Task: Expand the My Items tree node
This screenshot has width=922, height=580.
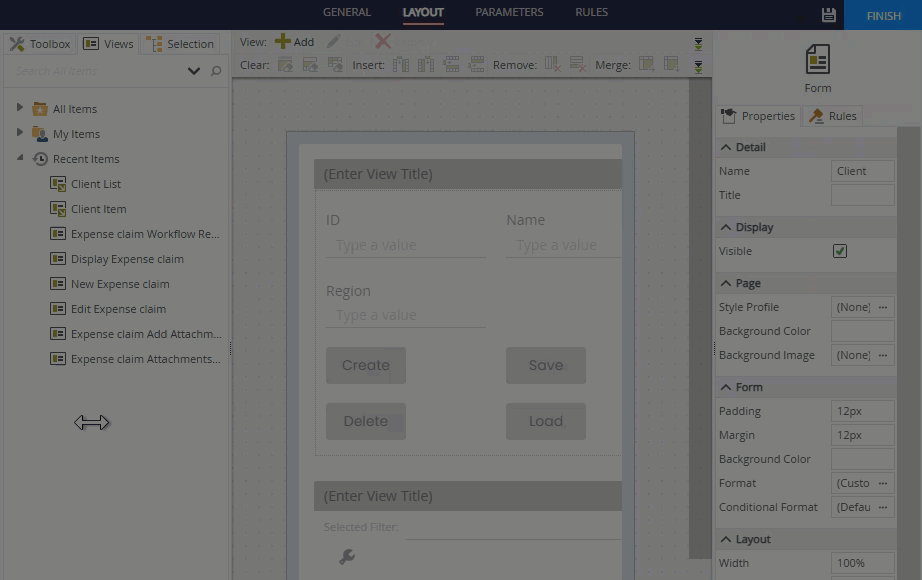Action: (x=20, y=133)
